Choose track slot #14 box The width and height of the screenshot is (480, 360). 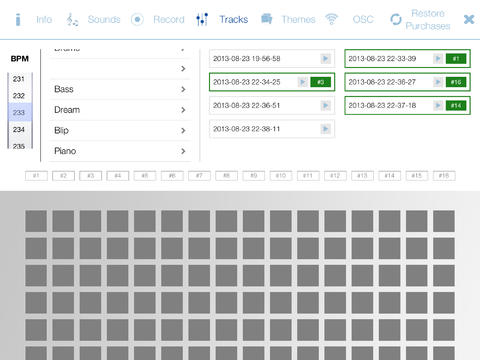point(390,176)
